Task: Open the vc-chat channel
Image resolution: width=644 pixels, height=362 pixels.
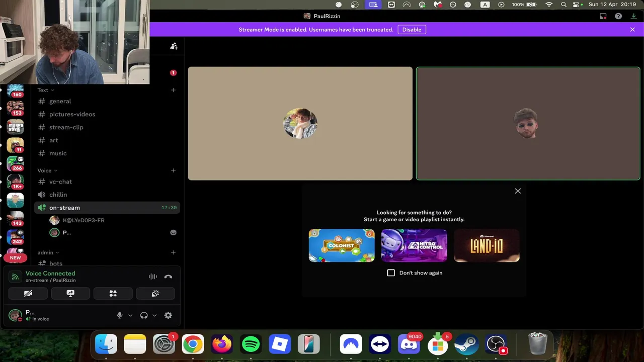Action: [x=107, y=182]
